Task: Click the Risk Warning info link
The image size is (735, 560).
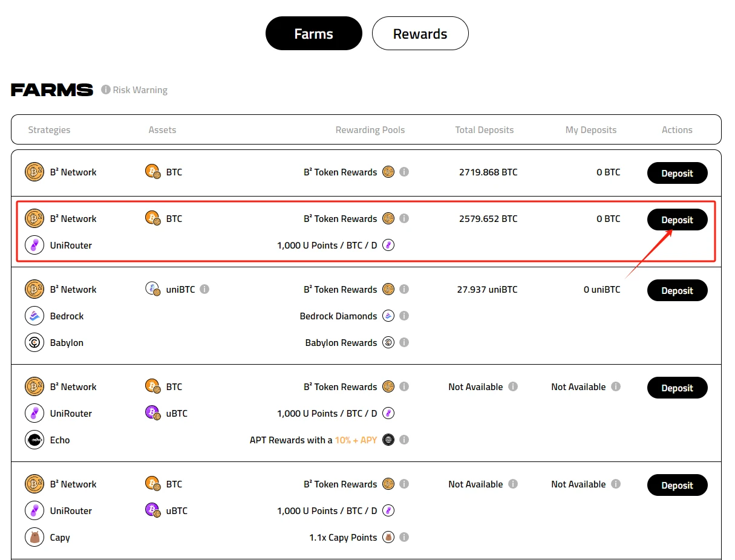Action: 134,90
